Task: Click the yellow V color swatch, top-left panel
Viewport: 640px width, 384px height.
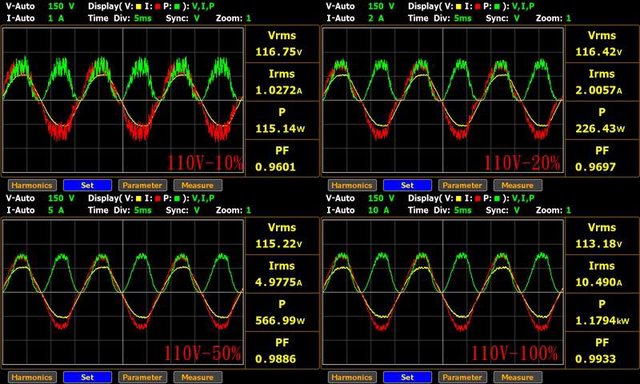Action: pos(138,7)
